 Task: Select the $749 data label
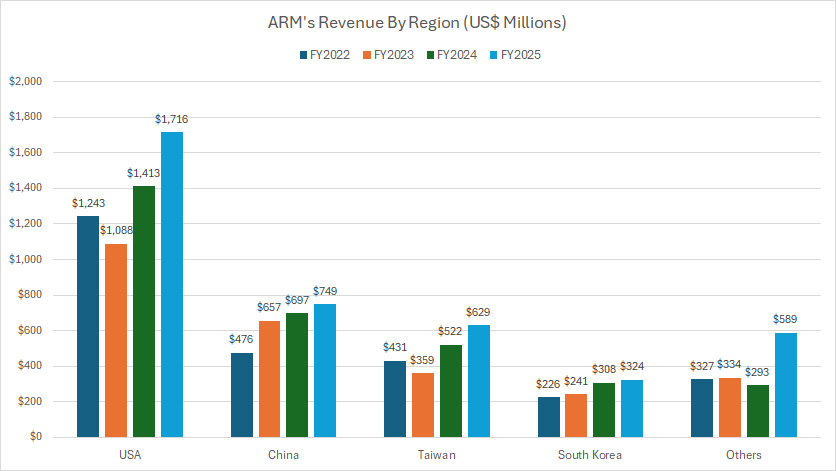tap(325, 291)
